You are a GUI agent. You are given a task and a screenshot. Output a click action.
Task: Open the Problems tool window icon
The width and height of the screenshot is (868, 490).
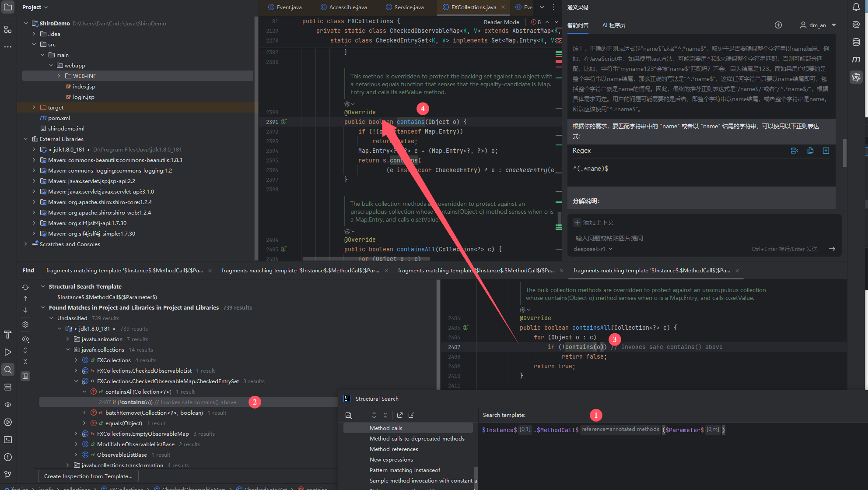[x=8, y=457]
